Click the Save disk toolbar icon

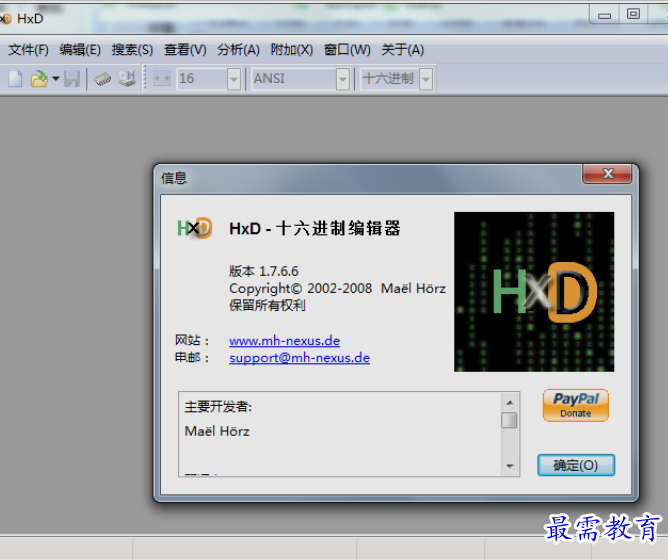72,79
